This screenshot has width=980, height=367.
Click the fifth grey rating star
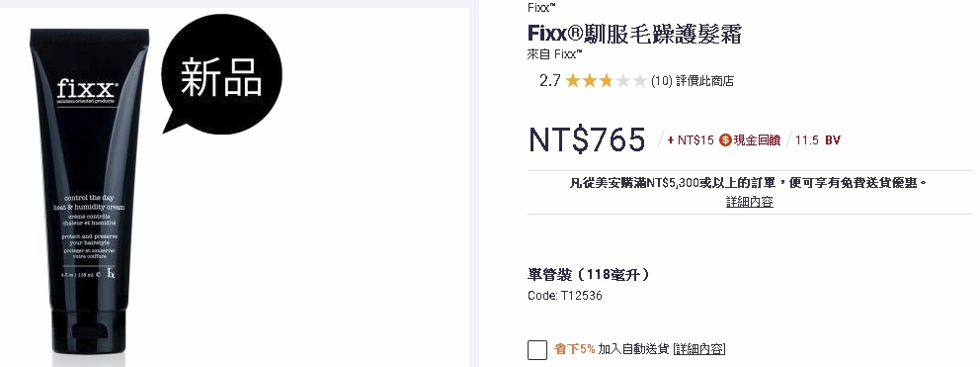tap(639, 81)
